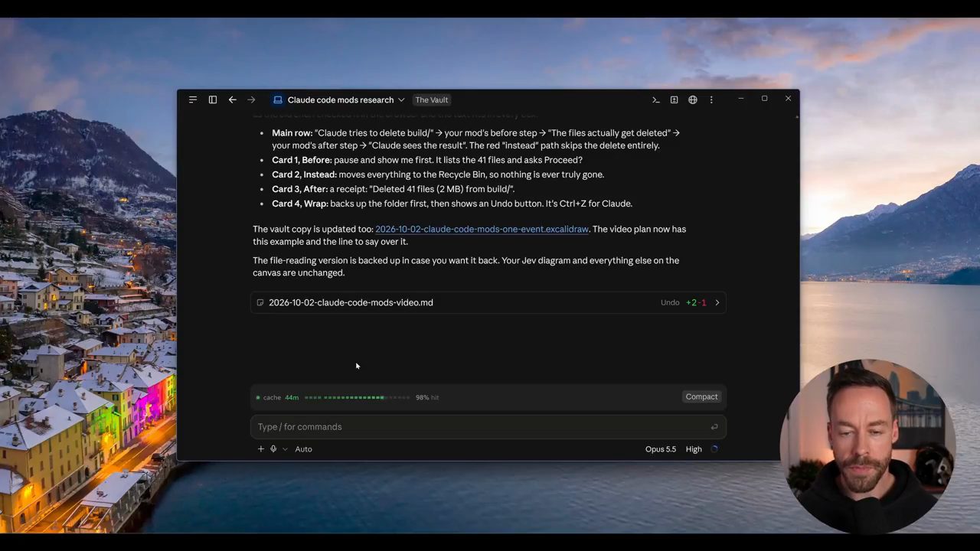
Task: Open the terminal prompt icon
Action: coord(655,99)
